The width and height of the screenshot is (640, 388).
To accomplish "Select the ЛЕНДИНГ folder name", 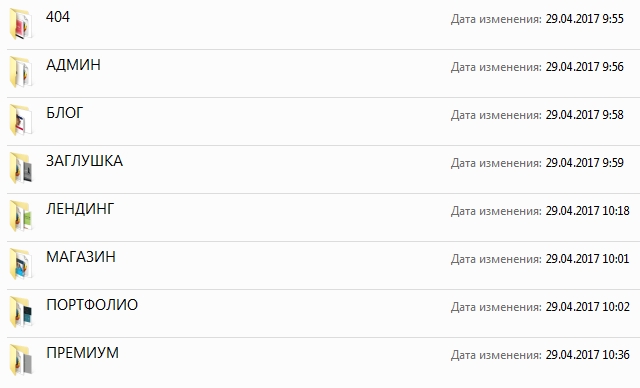I will 80,209.
